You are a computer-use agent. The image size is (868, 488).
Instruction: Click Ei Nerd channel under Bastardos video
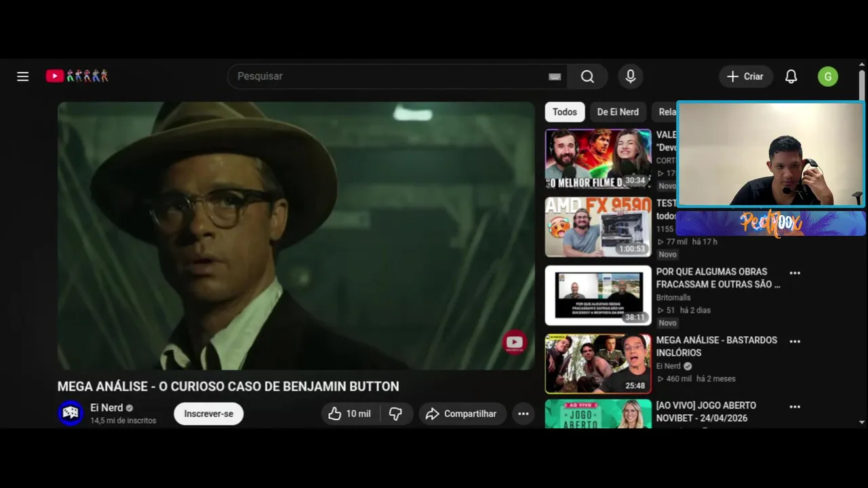point(669,366)
